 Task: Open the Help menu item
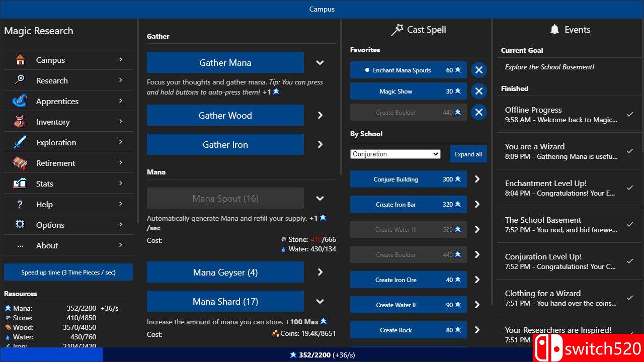coord(68,204)
